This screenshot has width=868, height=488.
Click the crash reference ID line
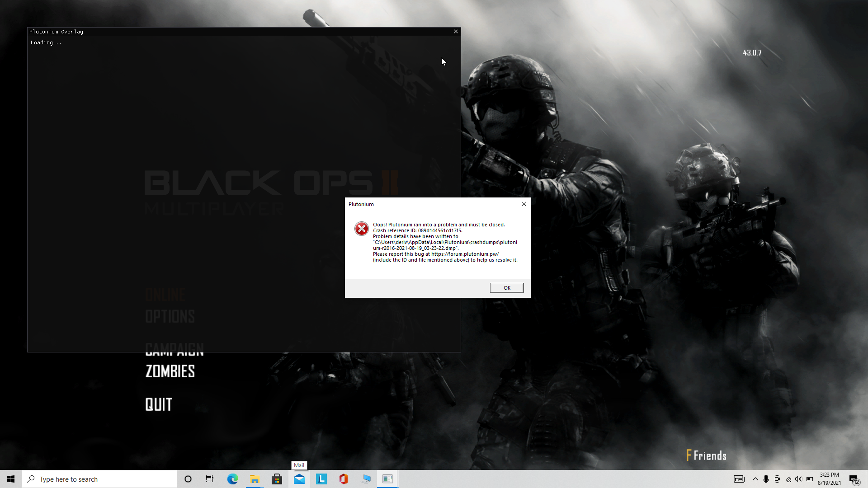tap(418, 230)
